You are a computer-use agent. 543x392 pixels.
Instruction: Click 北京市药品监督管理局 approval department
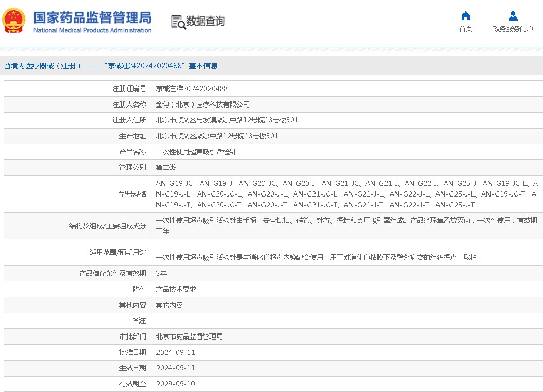coord(189,336)
